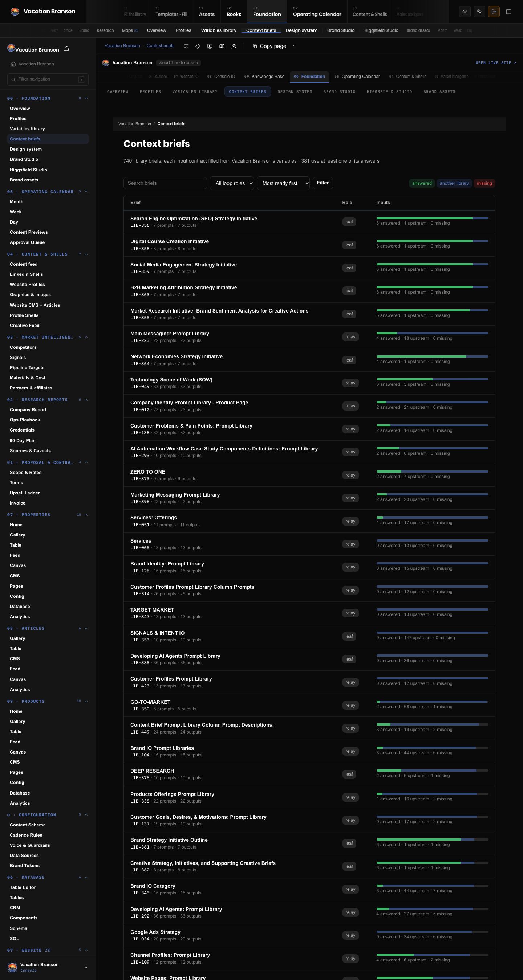
Task: Open the OPEN LIVE SITE link
Action: point(496,63)
